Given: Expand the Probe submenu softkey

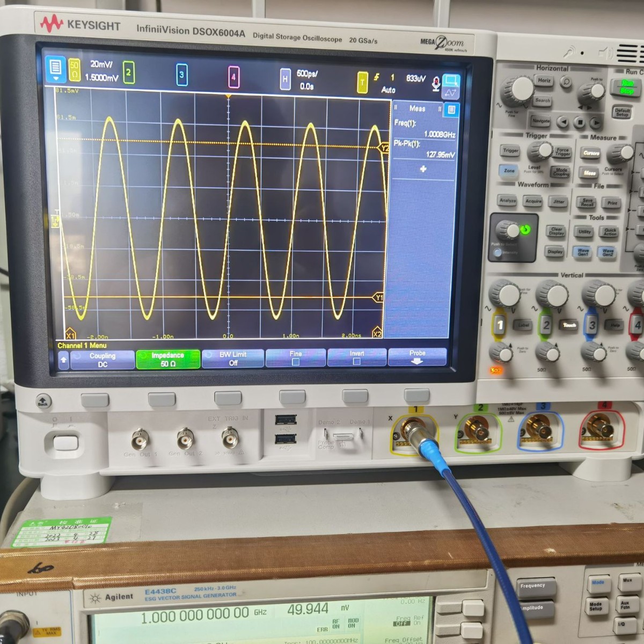Looking at the screenshot, I should pyautogui.click(x=417, y=356).
